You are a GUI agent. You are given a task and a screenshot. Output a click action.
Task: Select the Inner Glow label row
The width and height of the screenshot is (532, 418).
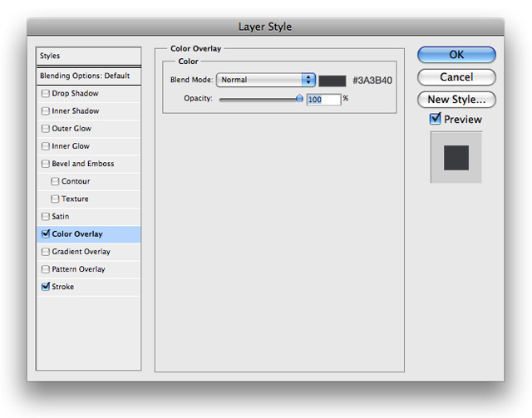point(89,146)
